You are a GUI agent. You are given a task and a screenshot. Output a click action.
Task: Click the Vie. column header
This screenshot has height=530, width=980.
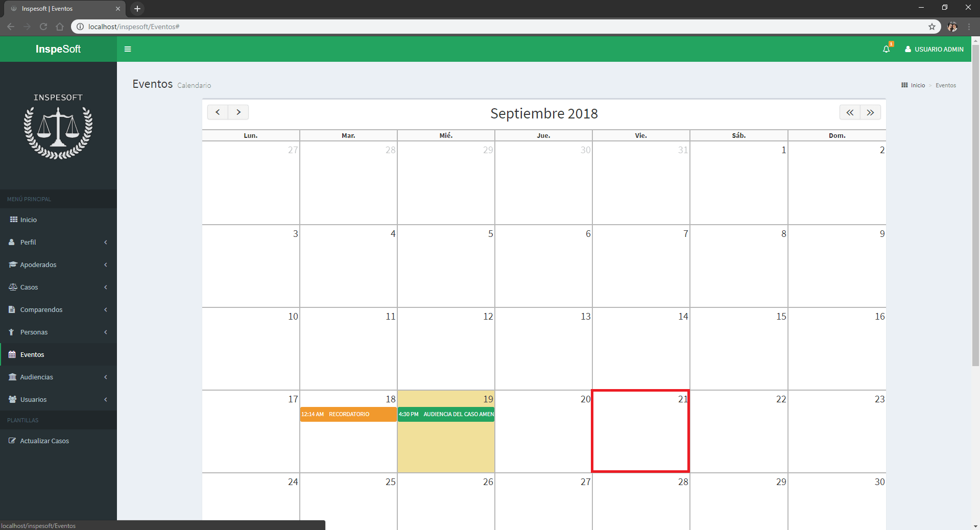coord(641,135)
